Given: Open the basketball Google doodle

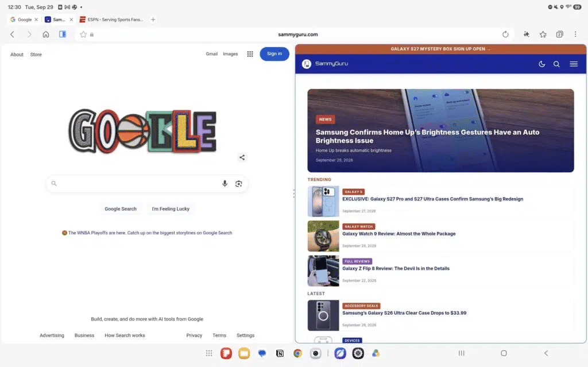Looking at the screenshot, I should [x=142, y=131].
